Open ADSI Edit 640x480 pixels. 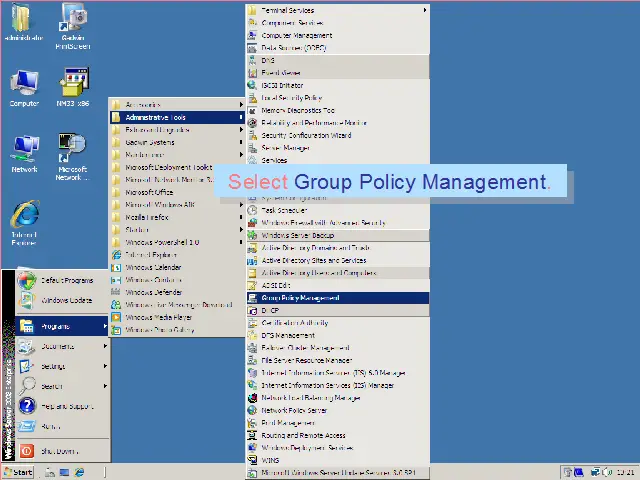338,285
